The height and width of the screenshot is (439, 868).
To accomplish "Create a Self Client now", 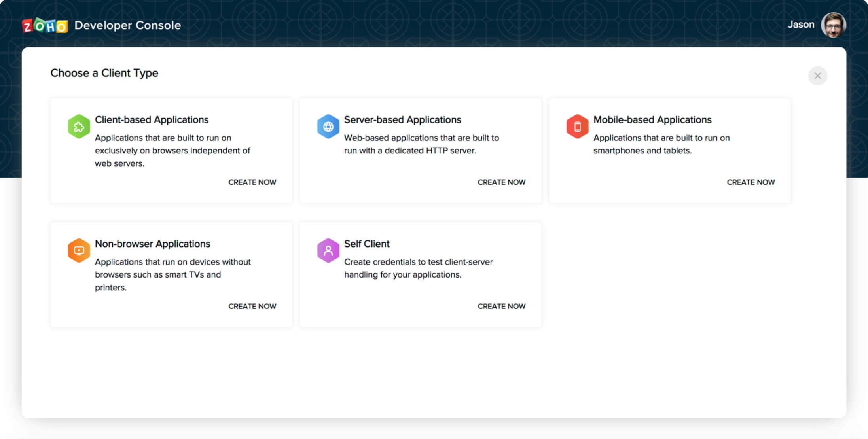I will click(501, 306).
